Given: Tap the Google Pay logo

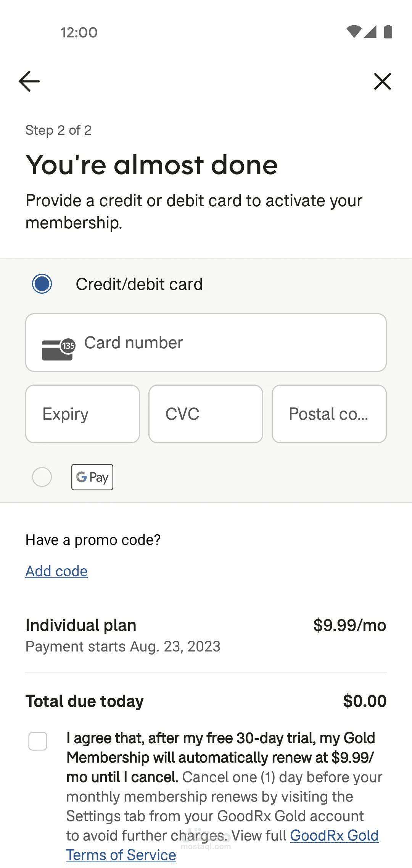Looking at the screenshot, I should [x=92, y=477].
